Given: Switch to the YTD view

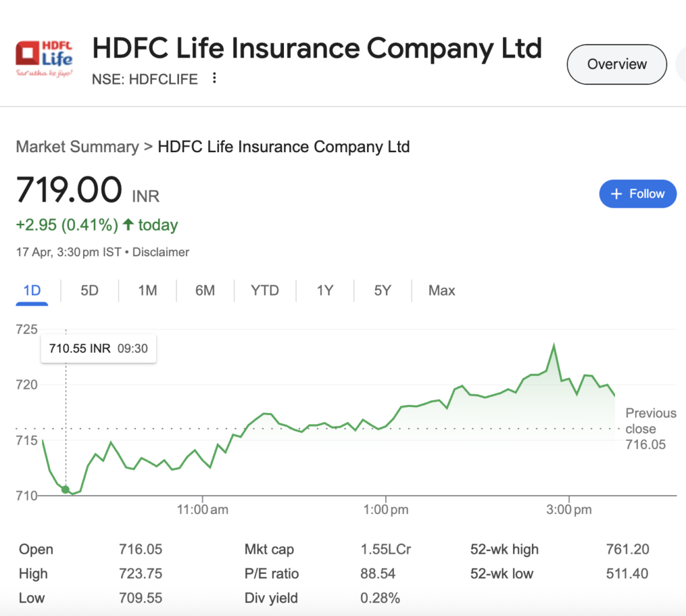Looking at the screenshot, I should pos(265,290).
